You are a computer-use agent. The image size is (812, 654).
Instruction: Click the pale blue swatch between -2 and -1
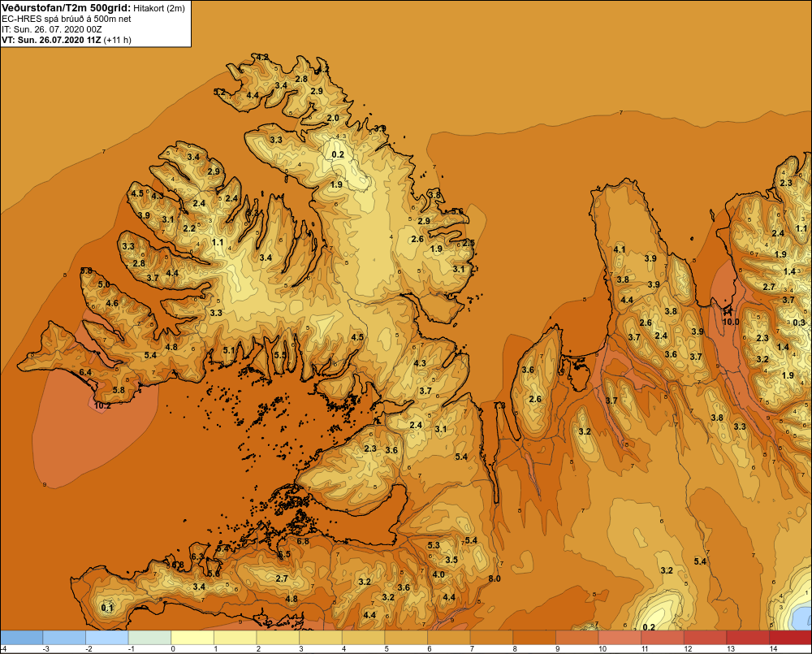coord(107,638)
